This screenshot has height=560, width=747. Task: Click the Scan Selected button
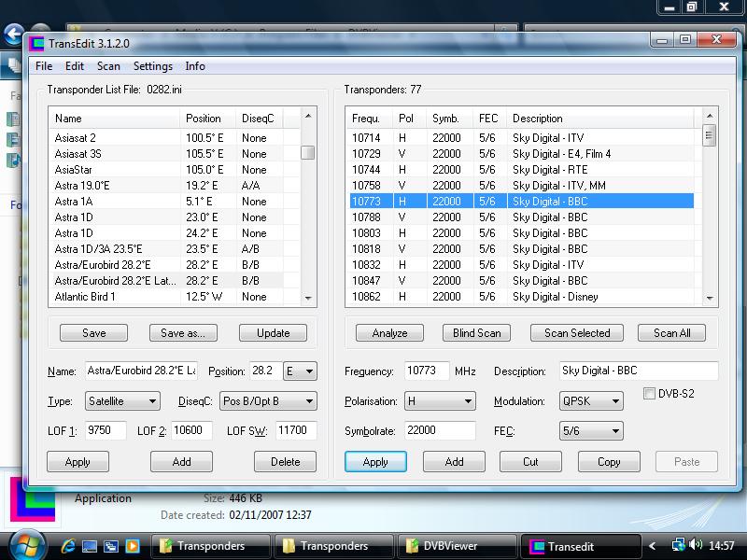pyautogui.click(x=577, y=333)
